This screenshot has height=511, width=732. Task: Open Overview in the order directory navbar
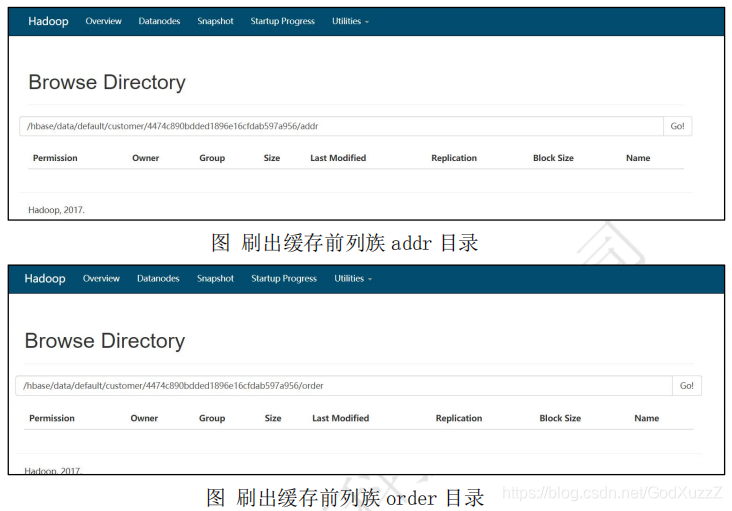[x=101, y=279]
